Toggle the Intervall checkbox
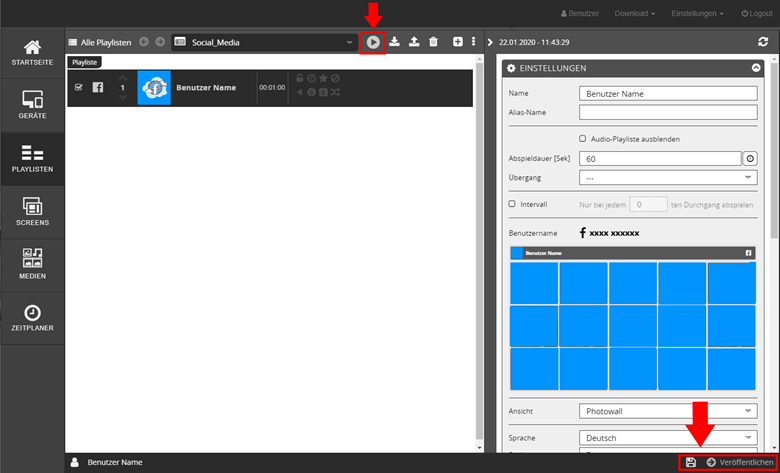This screenshot has height=473, width=780. (x=513, y=203)
